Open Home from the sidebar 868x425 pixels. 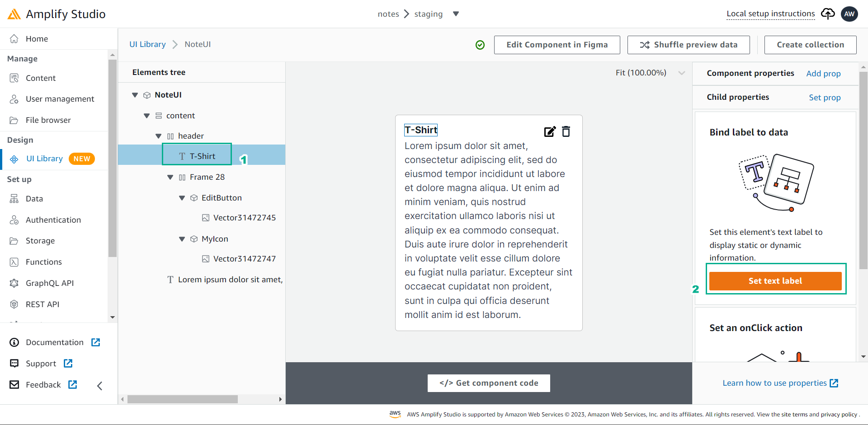pyautogui.click(x=37, y=39)
